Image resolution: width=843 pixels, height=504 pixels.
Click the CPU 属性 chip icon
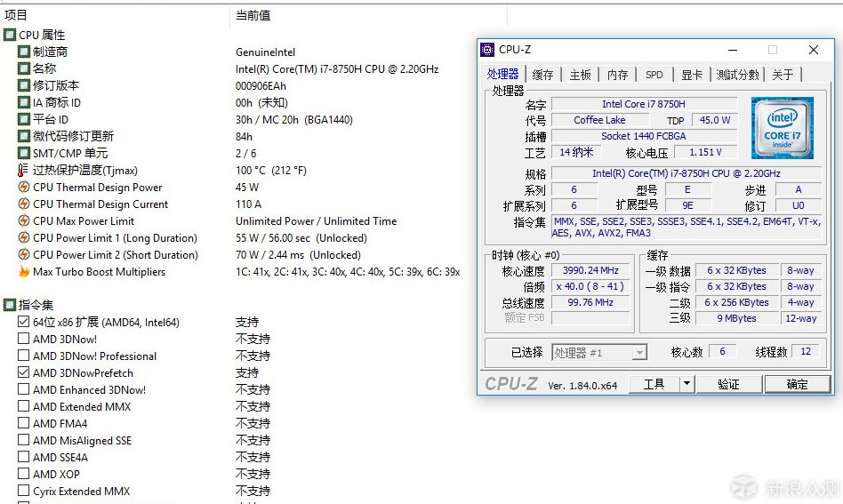(10, 35)
